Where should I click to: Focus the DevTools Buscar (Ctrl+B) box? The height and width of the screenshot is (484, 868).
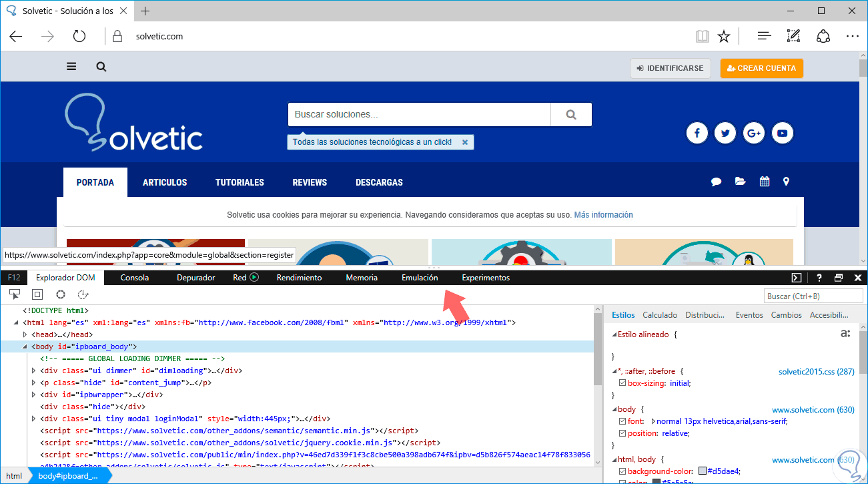[813, 296]
